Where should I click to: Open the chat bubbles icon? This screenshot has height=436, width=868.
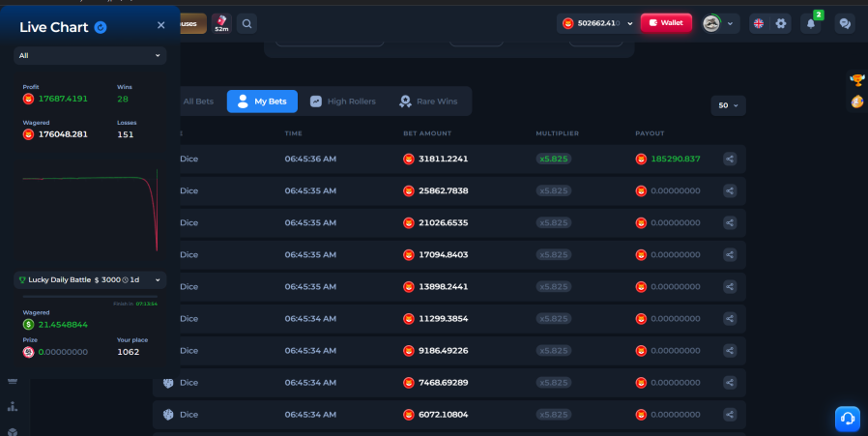pyautogui.click(x=845, y=24)
